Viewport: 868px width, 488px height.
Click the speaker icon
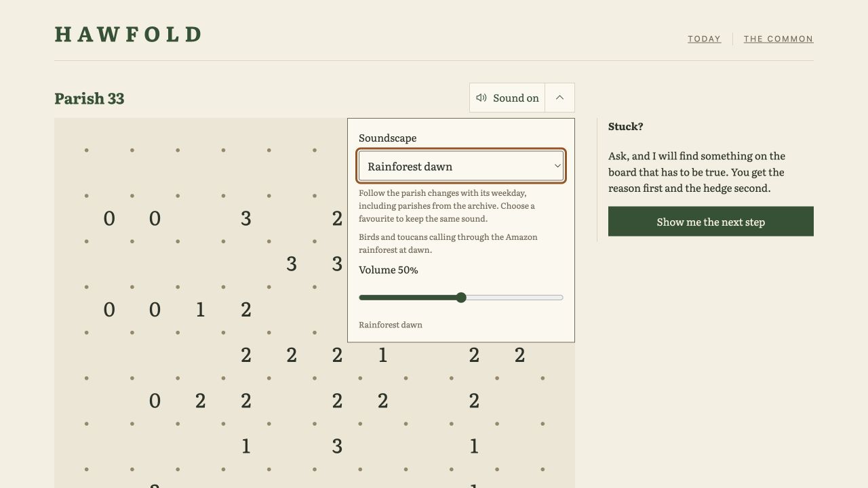pos(481,98)
